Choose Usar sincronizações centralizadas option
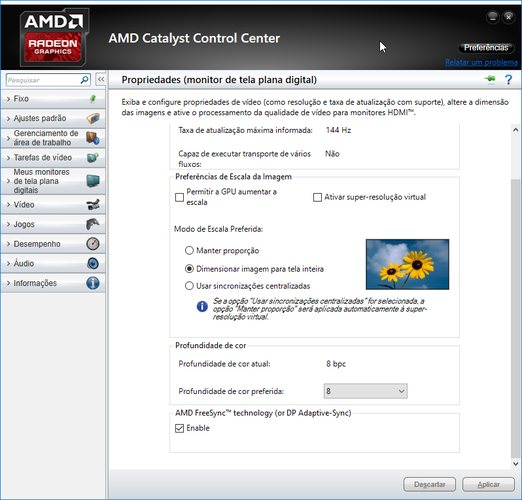This screenshot has height=500, width=522. coord(189,286)
